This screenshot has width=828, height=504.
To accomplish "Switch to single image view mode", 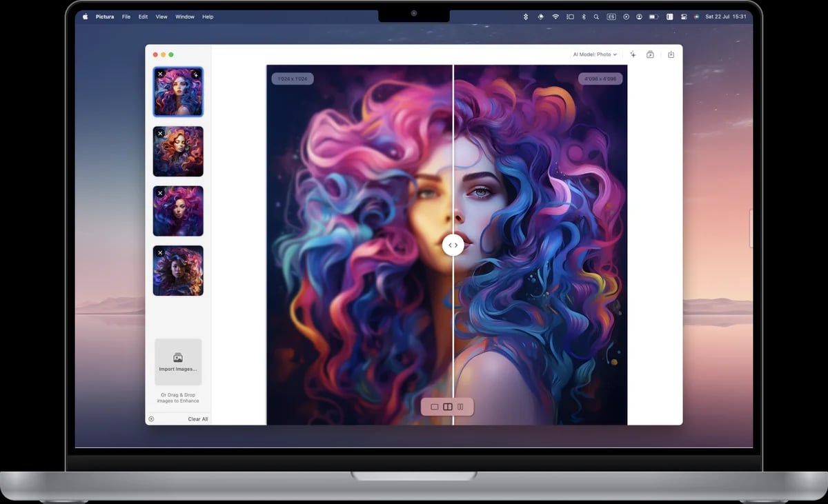I will pyautogui.click(x=435, y=407).
